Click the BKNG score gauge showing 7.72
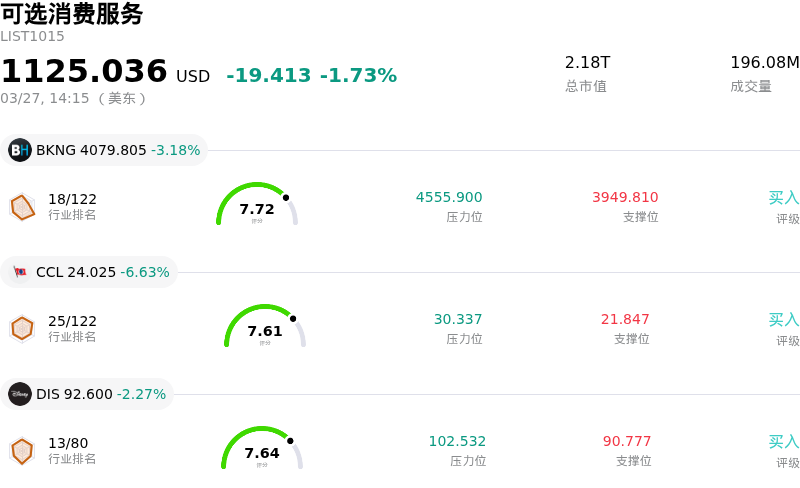800x488 pixels. coord(257,206)
